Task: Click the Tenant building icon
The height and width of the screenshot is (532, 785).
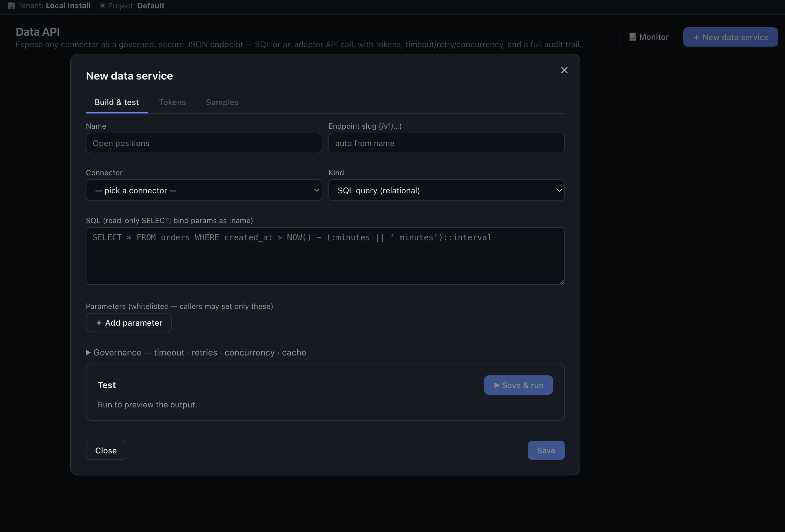Action: (x=12, y=5)
